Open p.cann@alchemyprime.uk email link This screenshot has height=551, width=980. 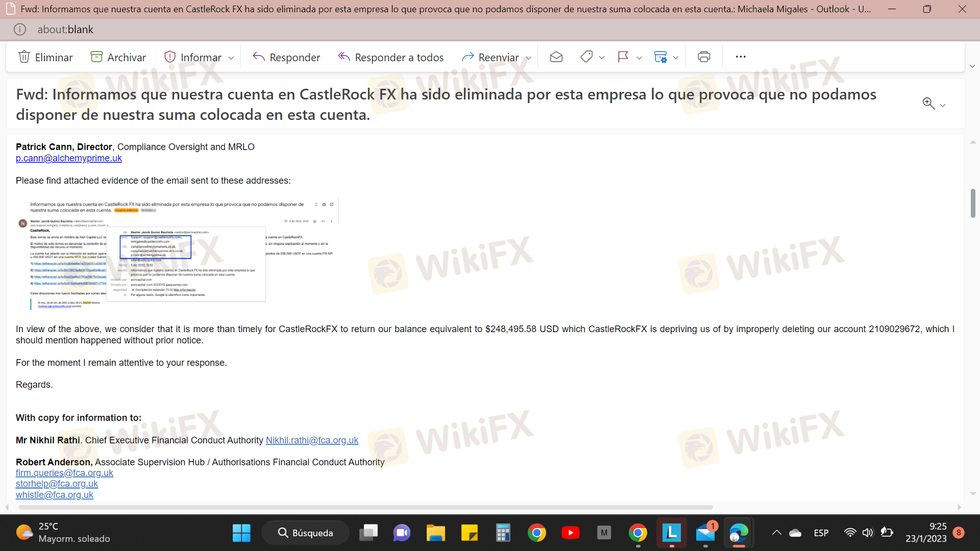point(69,158)
